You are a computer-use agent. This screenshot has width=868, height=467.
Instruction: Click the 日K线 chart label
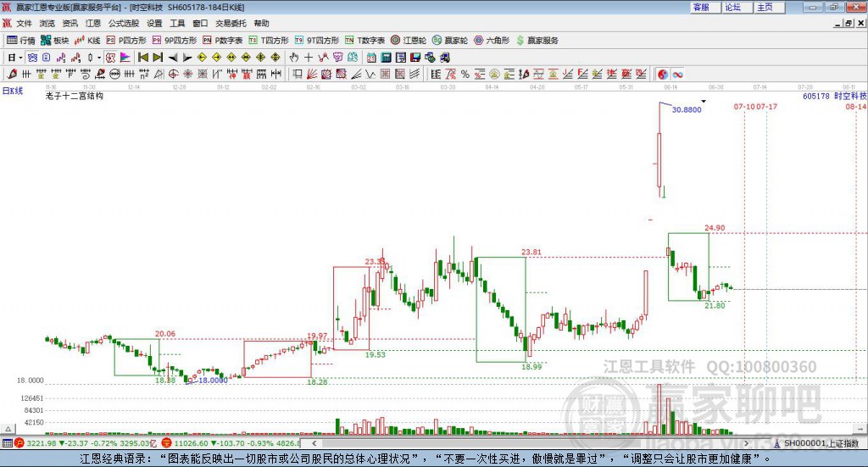(x=13, y=91)
